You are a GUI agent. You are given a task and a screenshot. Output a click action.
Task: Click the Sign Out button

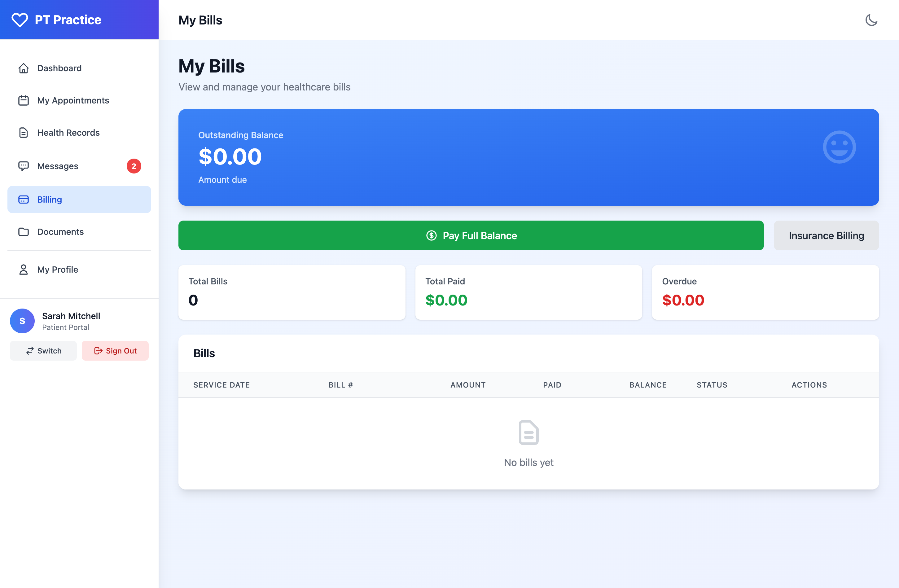(x=115, y=350)
